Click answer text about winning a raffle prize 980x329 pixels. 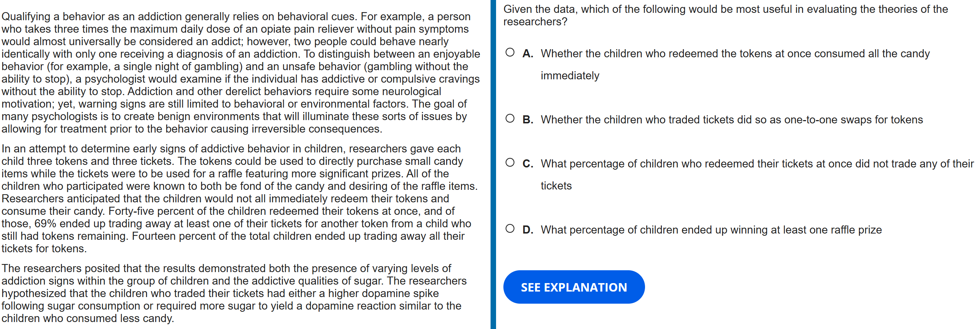click(x=711, y=230)
